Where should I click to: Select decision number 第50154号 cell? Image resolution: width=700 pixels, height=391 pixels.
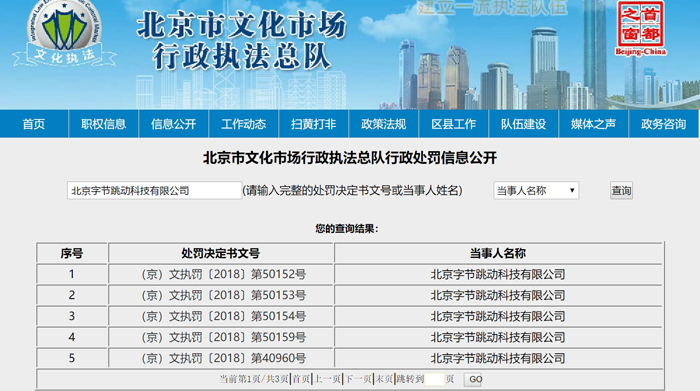[221, 316]
